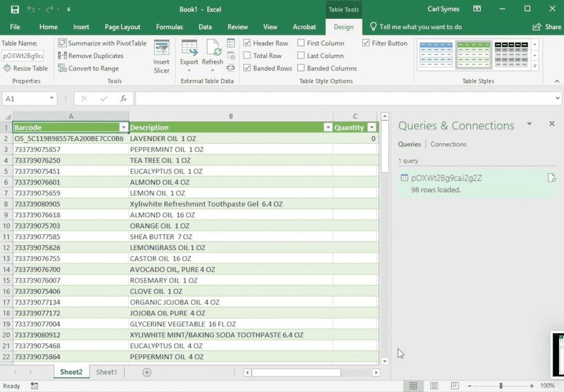Refresh the external table data
The height and width of the screenshot is (392, 564).
(x=212, y=55)
